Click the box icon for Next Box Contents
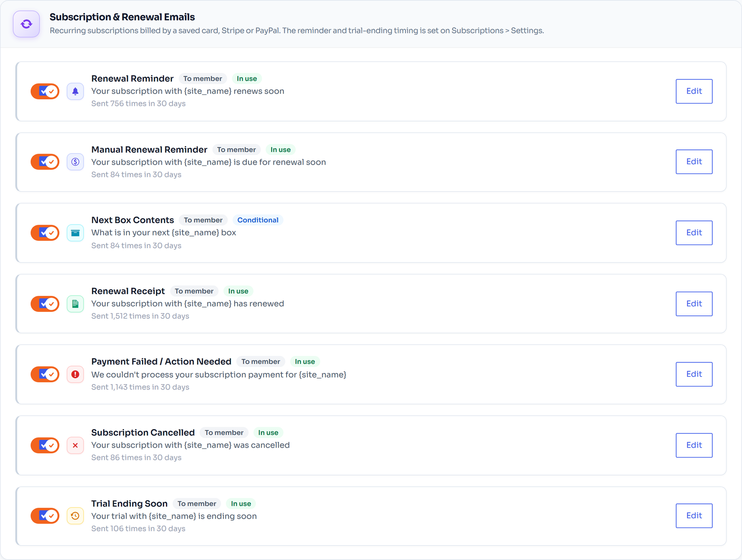 click(x=75, y=233)
